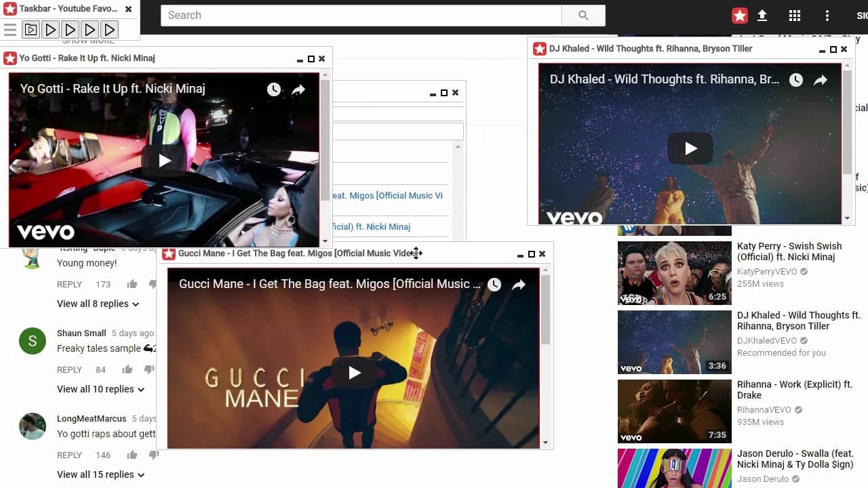This screenshot has height=488, width=868.
Task: Play the Gucci Mane I Get The Bag video
Action: 354,373
